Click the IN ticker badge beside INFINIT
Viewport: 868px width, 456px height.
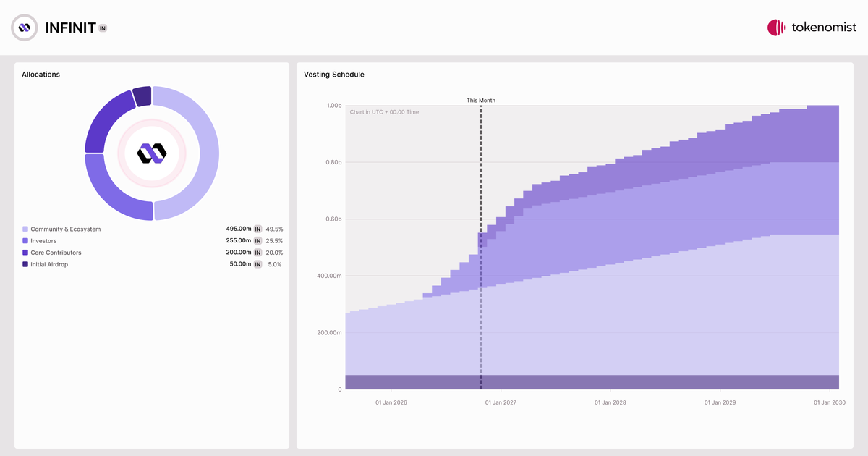coord(103,28)
